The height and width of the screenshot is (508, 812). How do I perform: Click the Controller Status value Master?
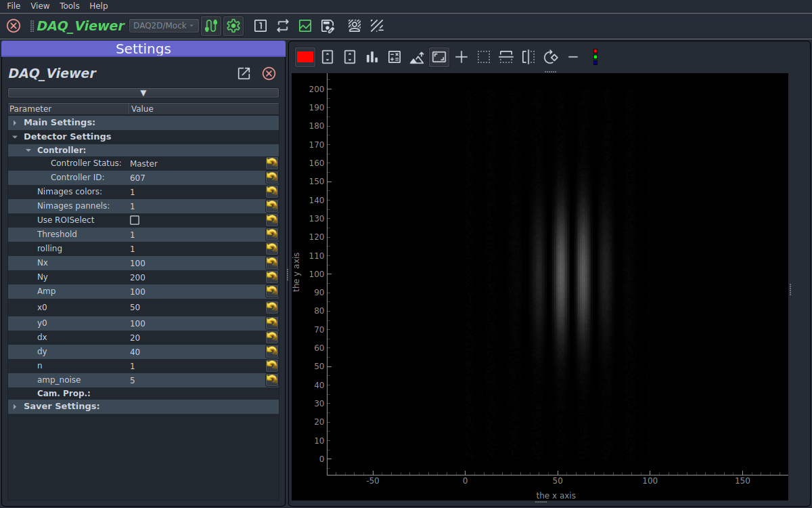click(x=143, y=163)
